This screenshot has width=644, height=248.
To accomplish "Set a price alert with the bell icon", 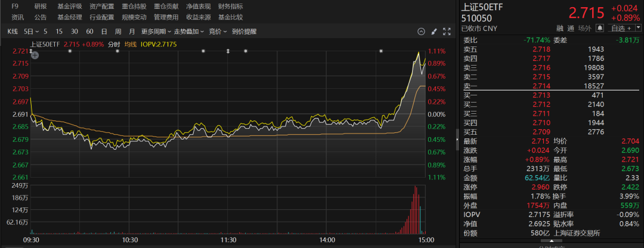I will click(600, 29).
